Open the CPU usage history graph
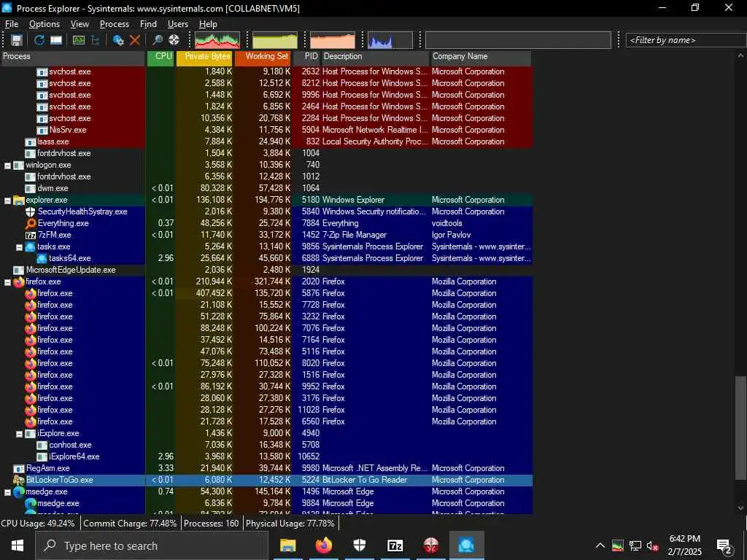747x560 pixels. (217, 40)
